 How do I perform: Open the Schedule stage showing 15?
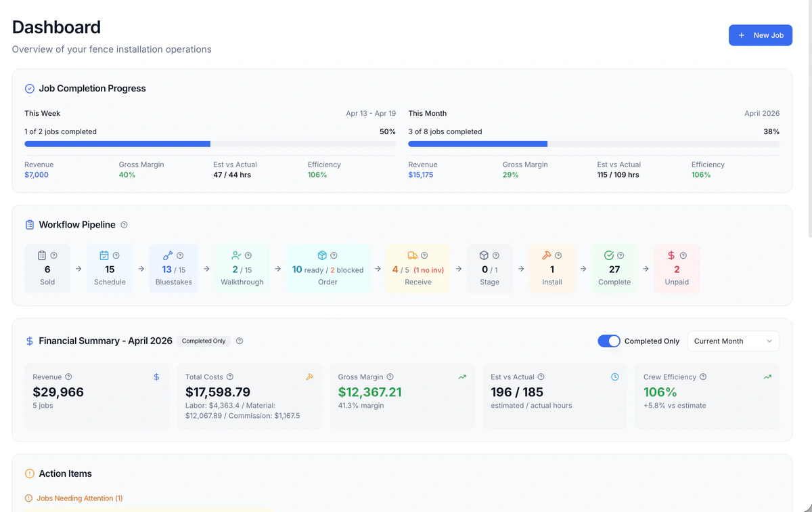pos(110,268)
